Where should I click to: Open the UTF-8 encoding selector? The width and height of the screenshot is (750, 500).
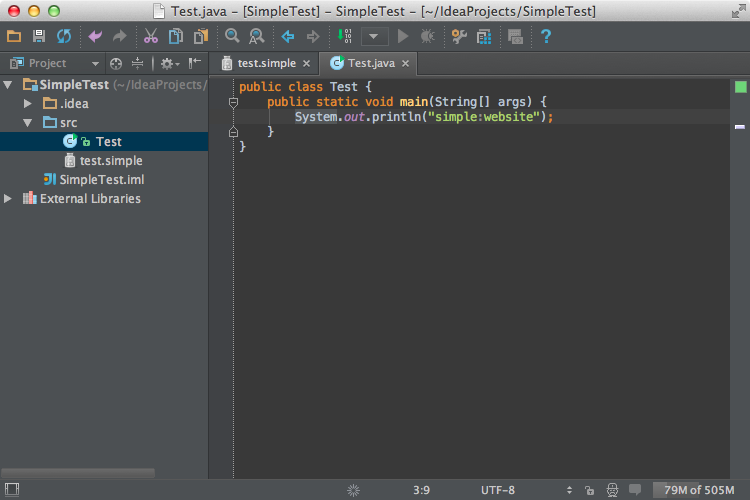(x=498, y=490)
